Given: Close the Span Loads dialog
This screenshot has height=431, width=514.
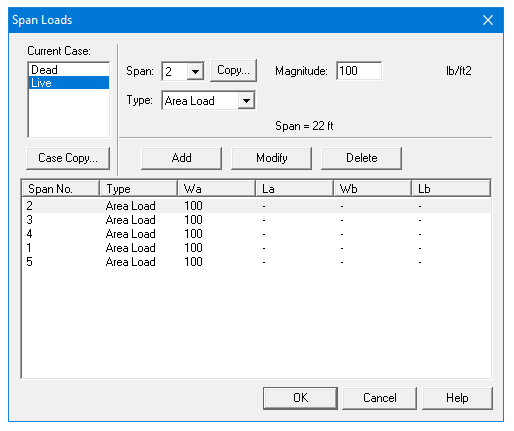Looking at the screenshot, I should [x=488, y=20].
